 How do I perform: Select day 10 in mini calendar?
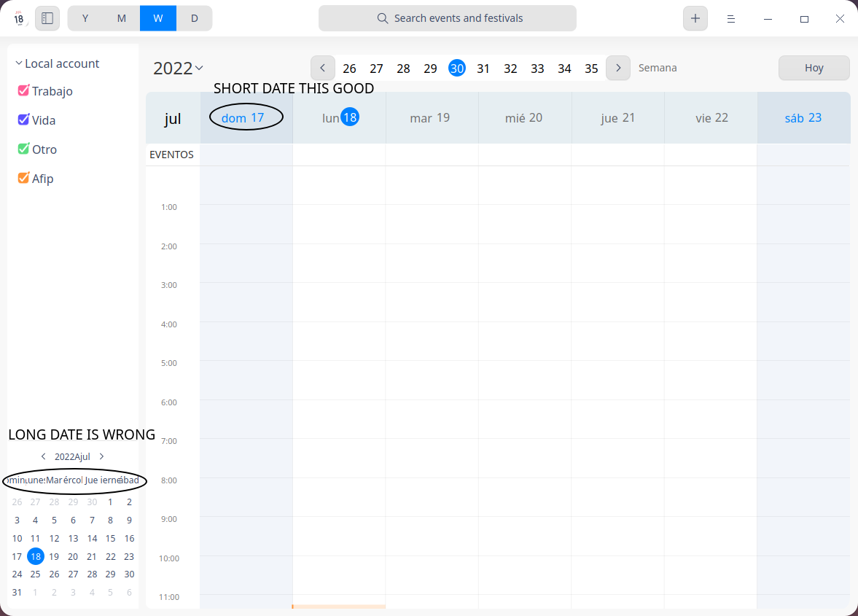pyautogui.click(x=17, y=538)
